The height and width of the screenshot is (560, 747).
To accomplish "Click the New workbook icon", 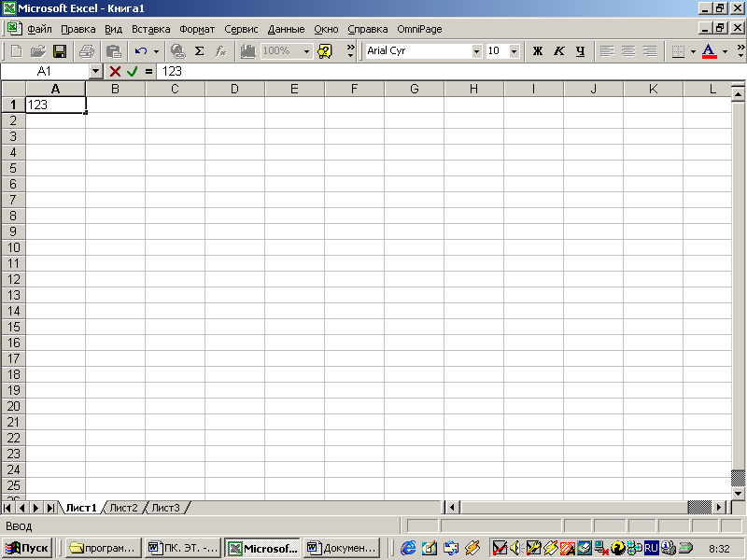I will (17, 51).
